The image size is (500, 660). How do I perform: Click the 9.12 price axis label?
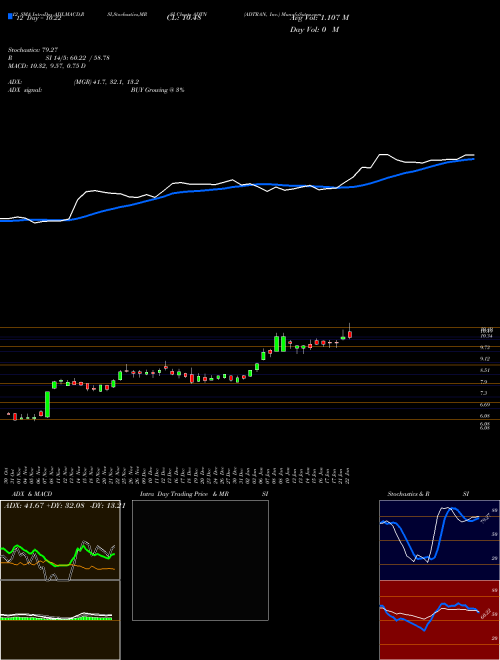pyautogui.click(x=485, y=359)
